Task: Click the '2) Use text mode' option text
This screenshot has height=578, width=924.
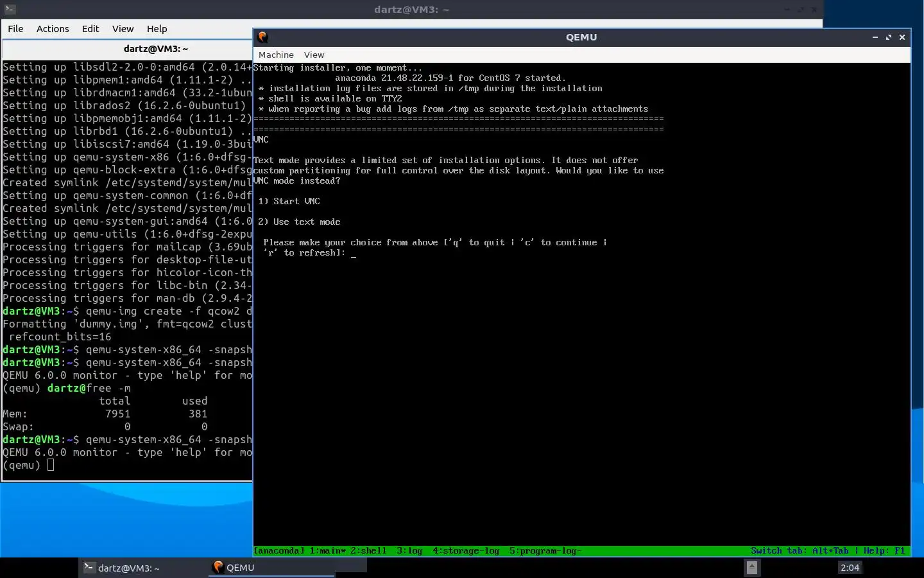Action: [299, 222]
